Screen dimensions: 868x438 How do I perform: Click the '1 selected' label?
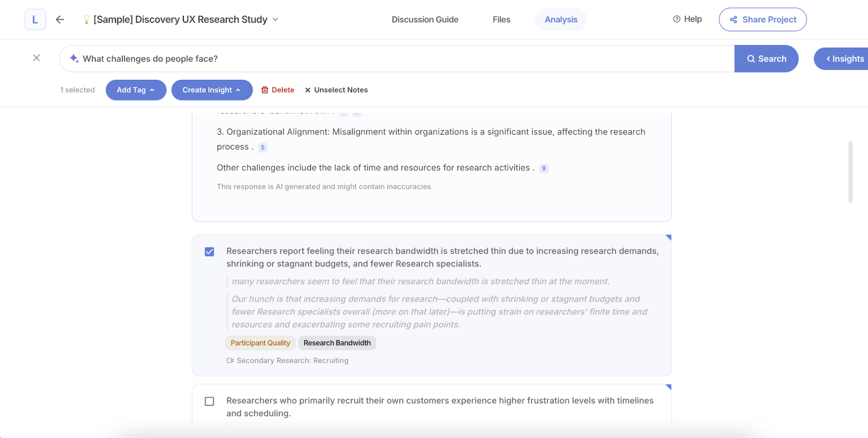click(x=78, y=90)
